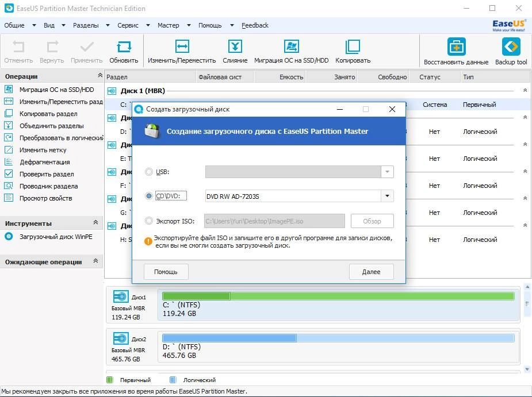Click the Применить apply checkmark icon
Viewport: 532px width, 397px height.
86,47
